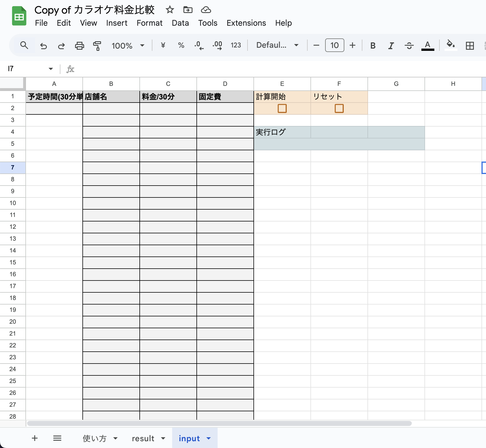Select the input sheet tab
Image resolution: width=486 pixels, height=448 pixels.
tap(189, 438)
